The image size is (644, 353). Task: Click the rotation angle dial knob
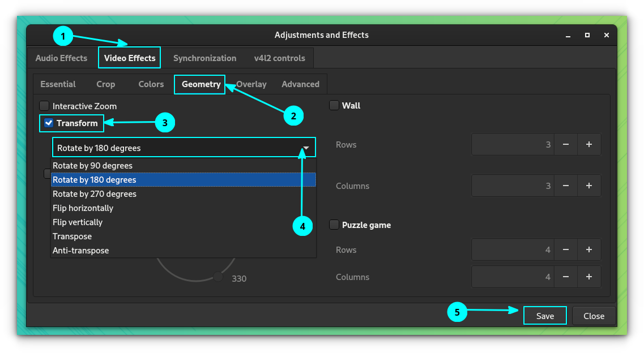(x=218, y=277)
